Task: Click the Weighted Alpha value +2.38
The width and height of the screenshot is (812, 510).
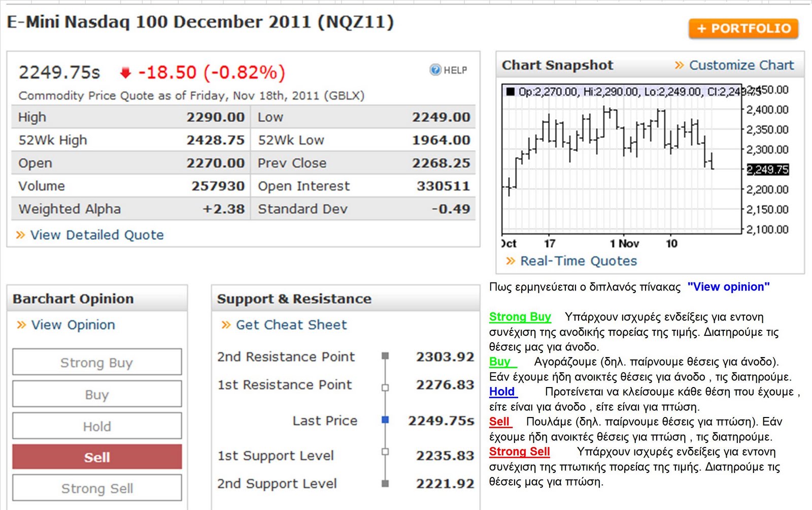Action: point(223,209)
